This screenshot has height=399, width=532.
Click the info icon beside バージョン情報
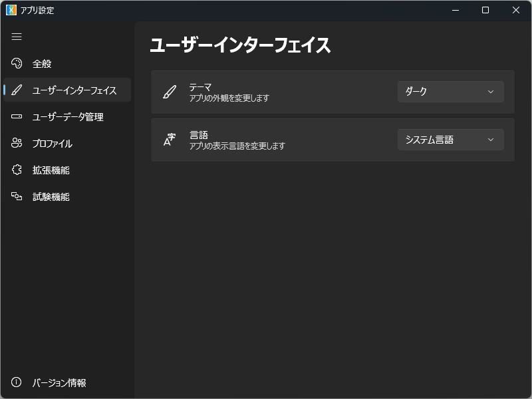(x=16, y=382)
